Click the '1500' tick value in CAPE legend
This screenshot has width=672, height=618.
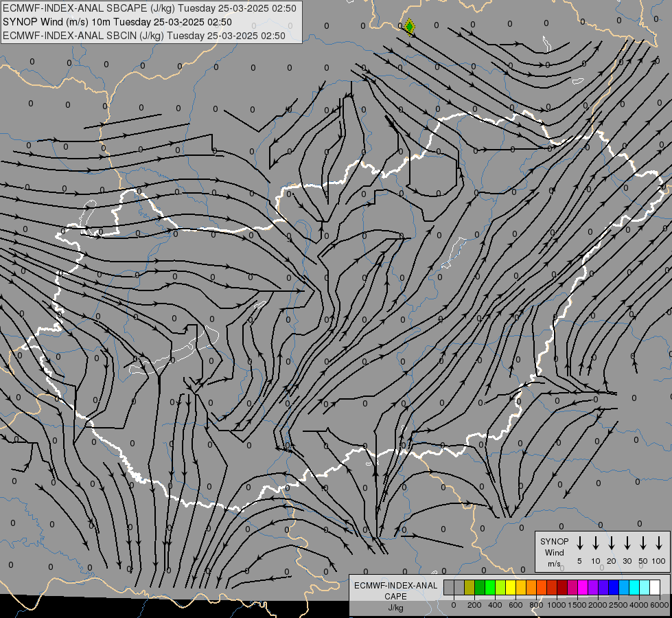tap(577, 605)
